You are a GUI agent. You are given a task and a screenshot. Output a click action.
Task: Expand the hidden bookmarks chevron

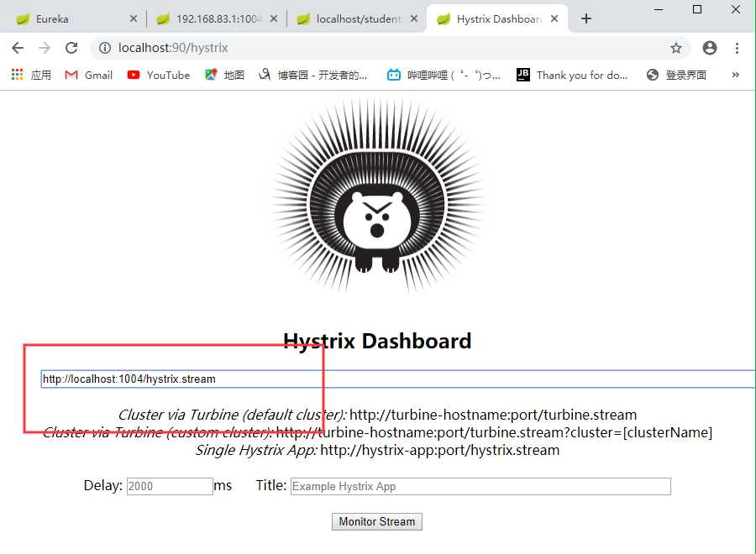tap(735, 75)
